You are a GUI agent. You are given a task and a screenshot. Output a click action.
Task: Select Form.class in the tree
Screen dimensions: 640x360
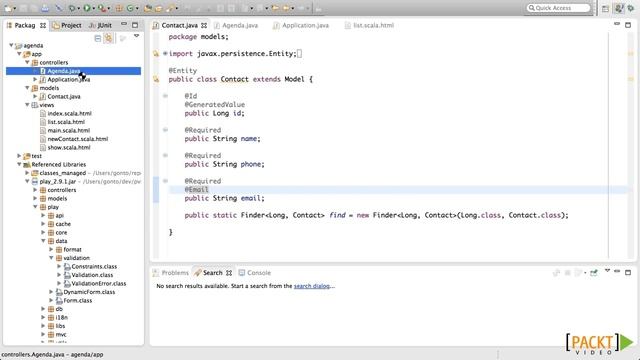pos(78,301)
